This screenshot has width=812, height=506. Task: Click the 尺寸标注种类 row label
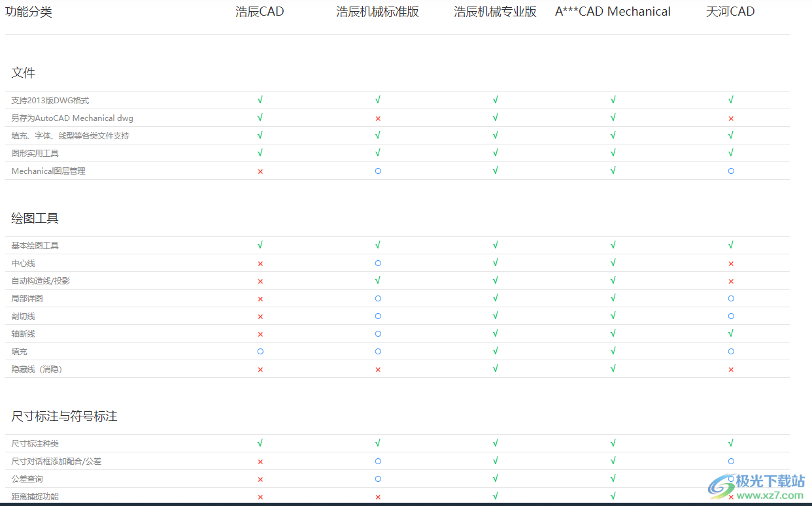pos(35,444)
